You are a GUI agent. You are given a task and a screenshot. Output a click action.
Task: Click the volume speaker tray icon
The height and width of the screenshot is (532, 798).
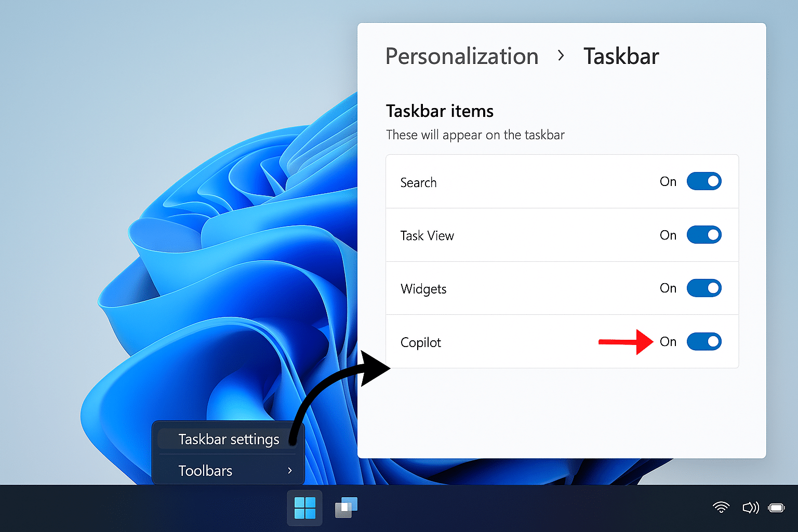[x=750, y=508]
